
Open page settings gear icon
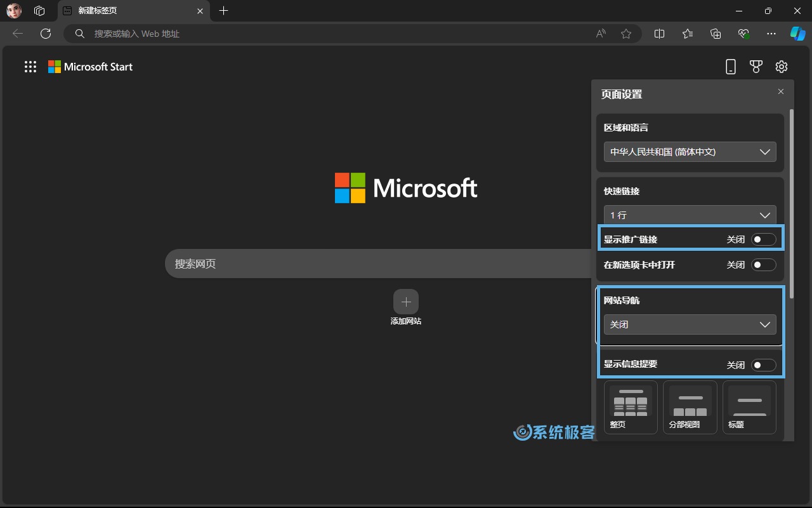tap(782, 67)
